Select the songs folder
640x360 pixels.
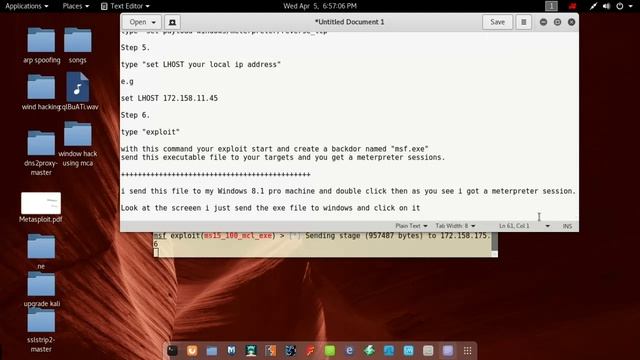point(78,46)
